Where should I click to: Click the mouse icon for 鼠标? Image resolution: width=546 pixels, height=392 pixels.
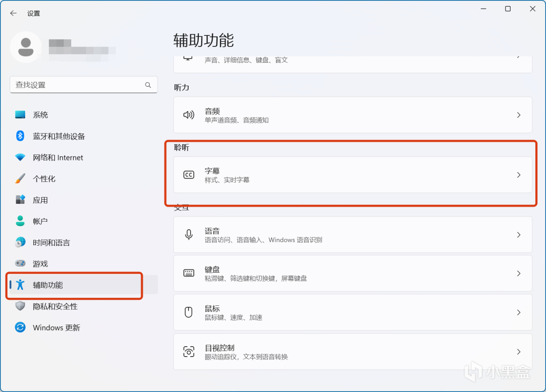tap(189, 312)
